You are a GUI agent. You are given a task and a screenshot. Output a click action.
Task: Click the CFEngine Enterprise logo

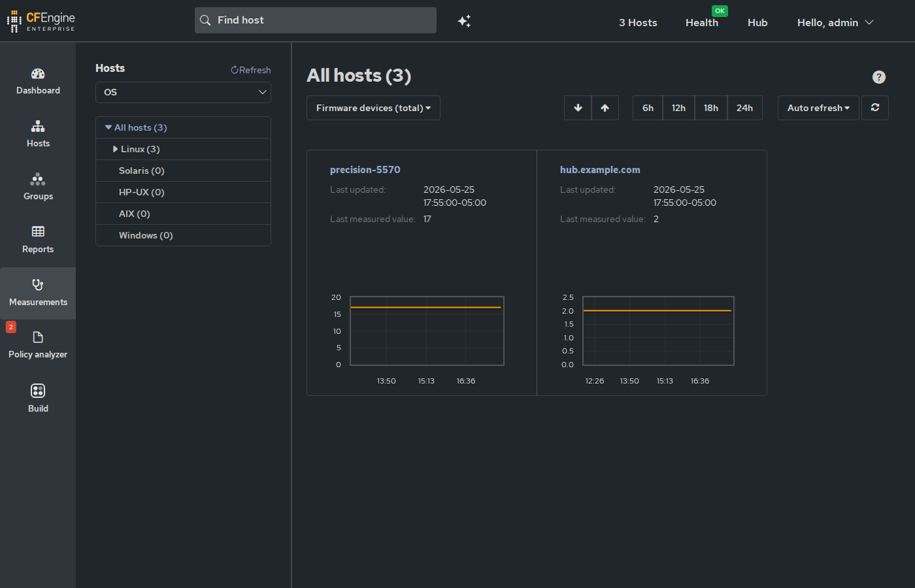click(x=41, y=22)
